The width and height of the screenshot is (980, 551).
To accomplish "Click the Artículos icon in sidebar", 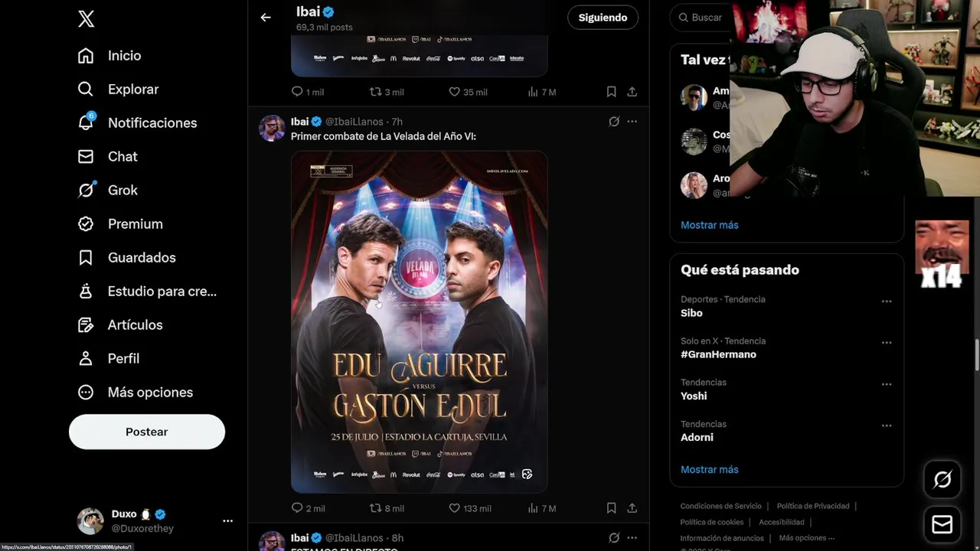I will point(86,324).
